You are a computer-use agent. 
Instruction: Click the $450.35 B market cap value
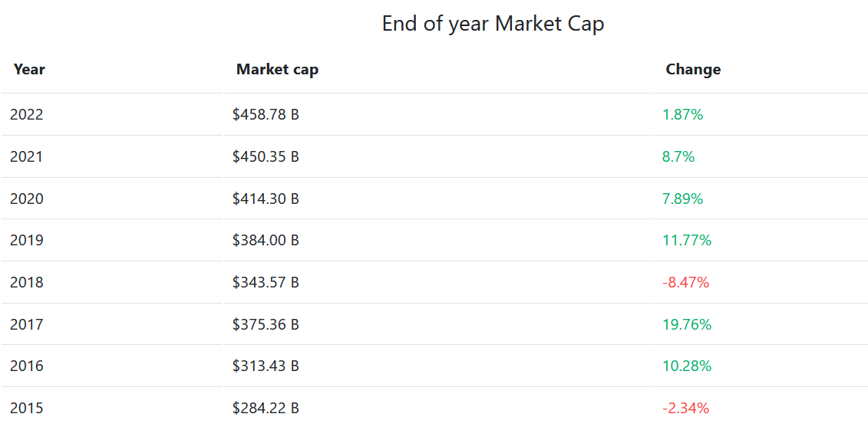(266, 157)
